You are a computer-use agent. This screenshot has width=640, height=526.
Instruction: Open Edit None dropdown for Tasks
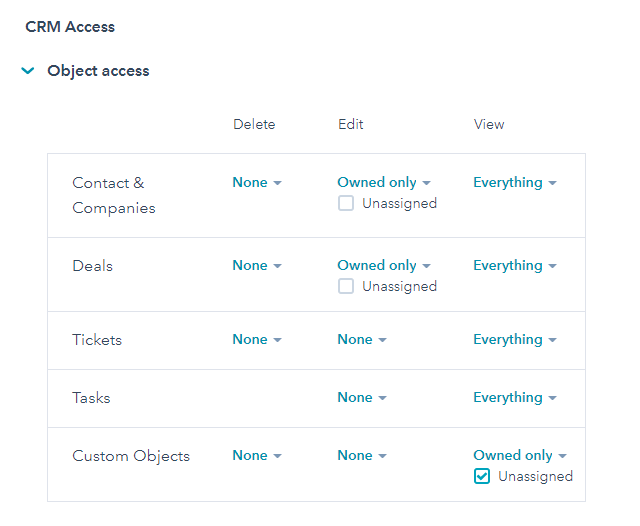362,397
